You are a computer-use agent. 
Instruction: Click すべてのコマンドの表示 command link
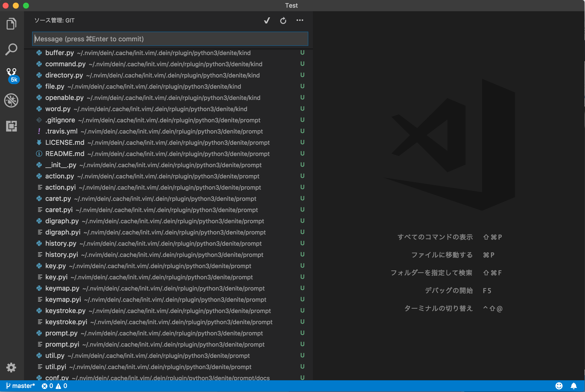[436, 237]
